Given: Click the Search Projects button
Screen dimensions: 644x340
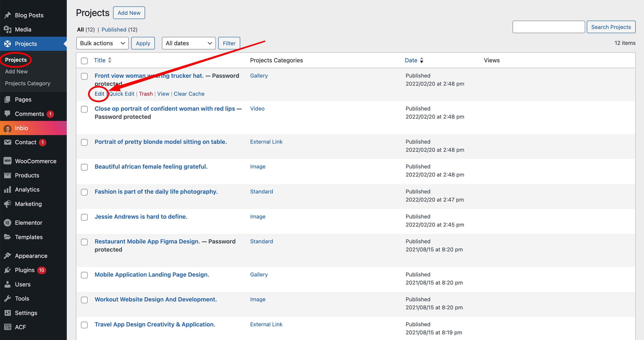Looking at the screenshot, I should pyautogui.click(x=611, y=27).
